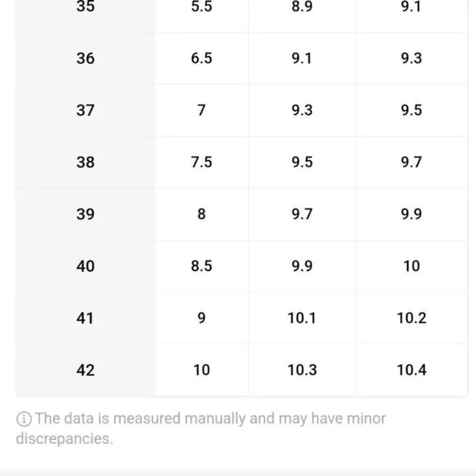Click the 7.5 cell in row 38
476x476 pixels.
202,162
